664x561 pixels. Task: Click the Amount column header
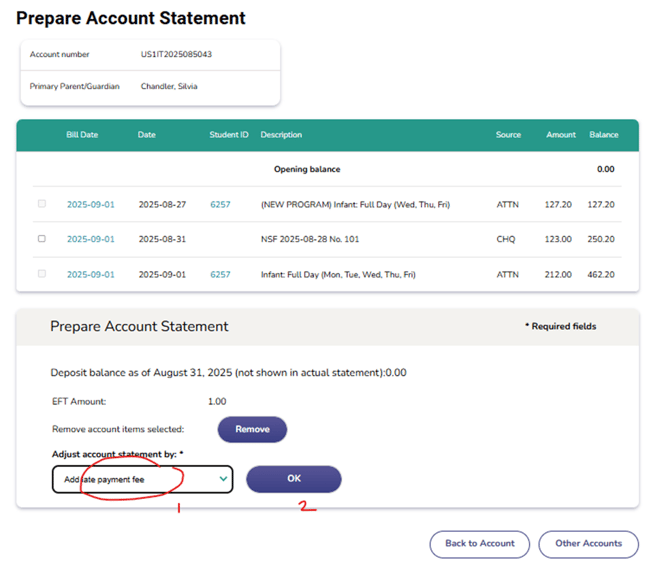[560, 135]
